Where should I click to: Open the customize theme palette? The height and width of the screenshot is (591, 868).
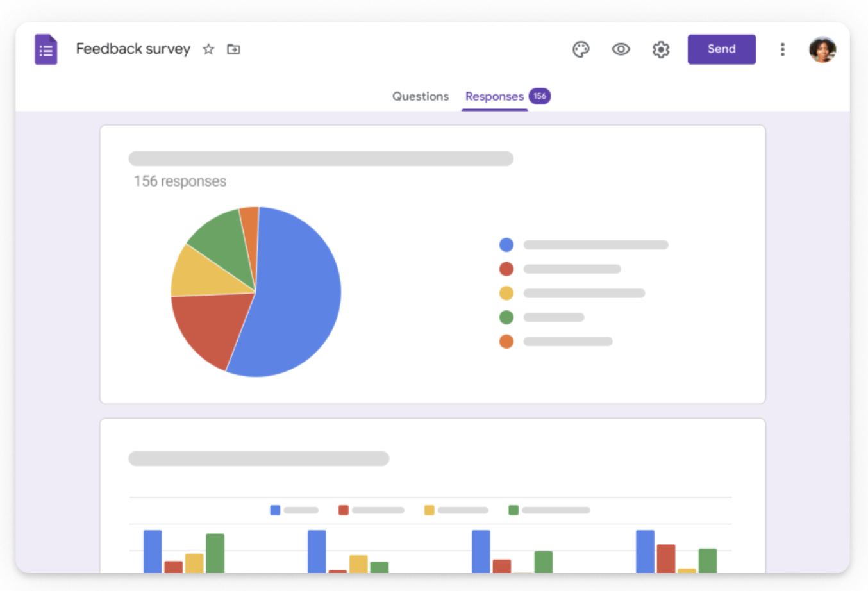(581, 49)
